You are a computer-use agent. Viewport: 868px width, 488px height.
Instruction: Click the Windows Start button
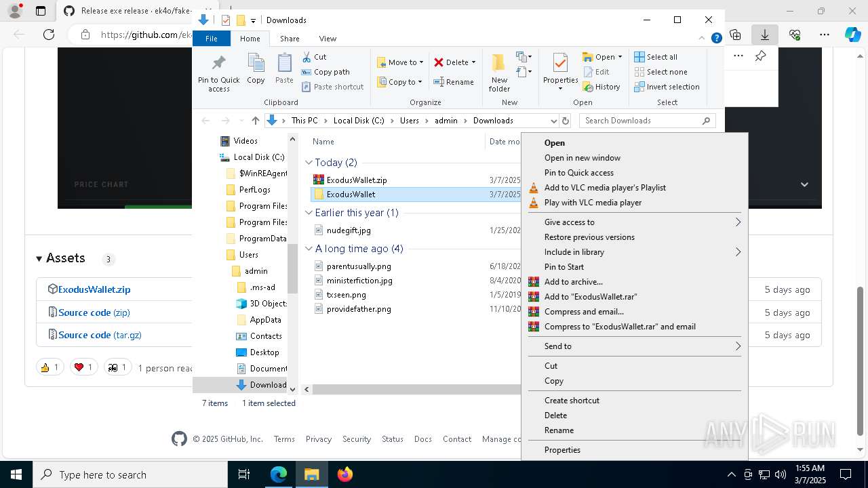pos(16,474)
